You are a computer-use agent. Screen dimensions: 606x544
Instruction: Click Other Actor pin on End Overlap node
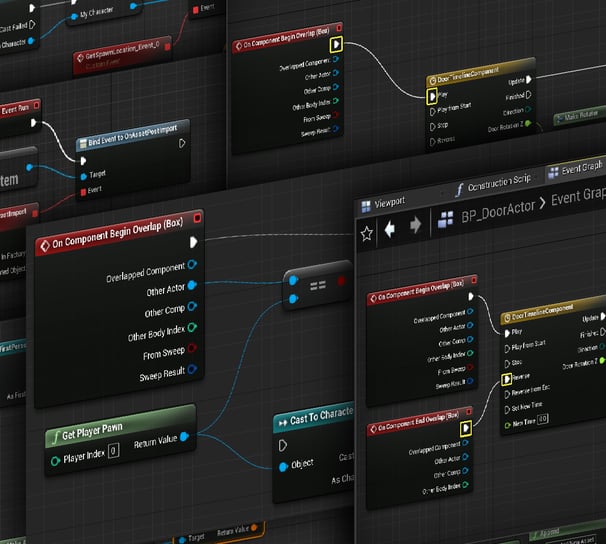465,457
